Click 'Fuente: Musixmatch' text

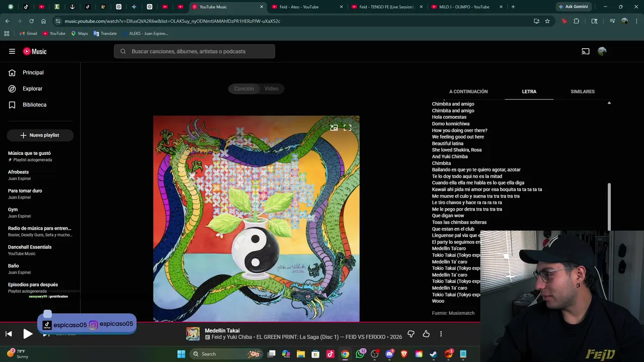click(453, 313)
